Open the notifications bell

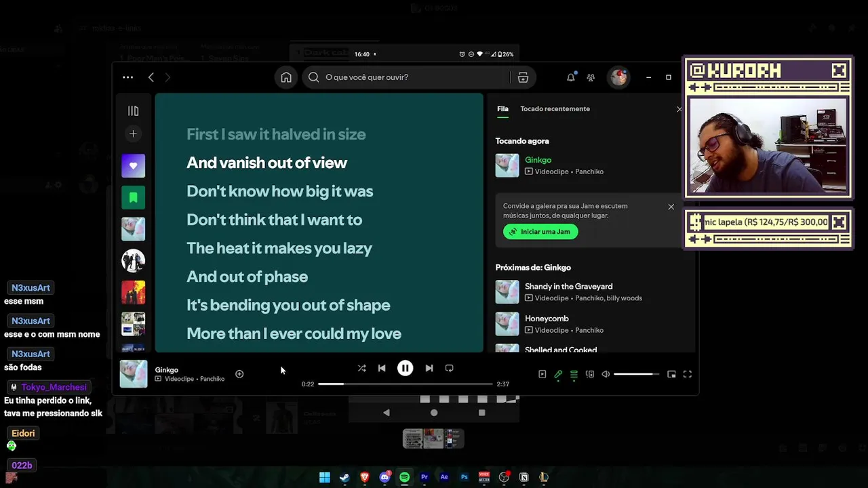pos(571,77)
